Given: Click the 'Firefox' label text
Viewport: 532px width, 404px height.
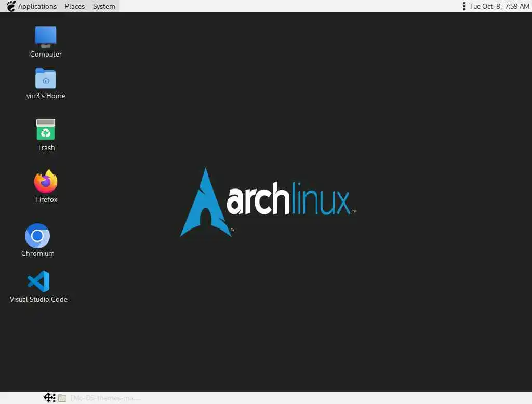Looking at the screenshot, I should (x=46, y=199).
